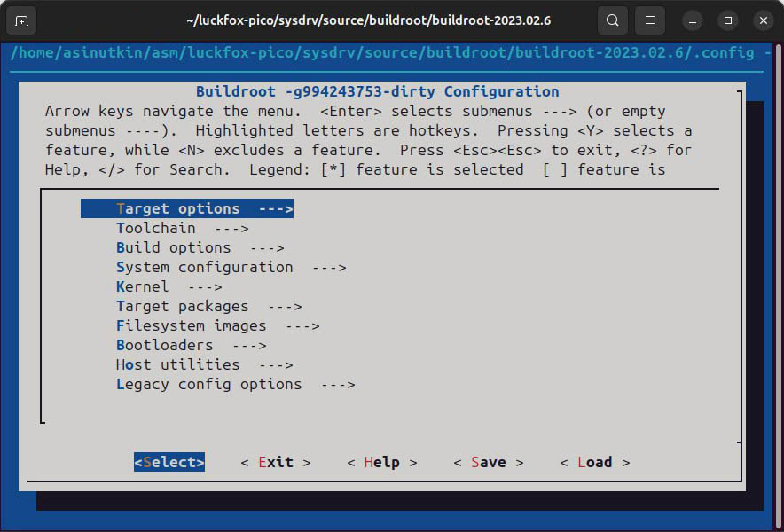Click the new tab icon in title bar
The width and height of the screenshot is (784, 532).
click(21, 20)
